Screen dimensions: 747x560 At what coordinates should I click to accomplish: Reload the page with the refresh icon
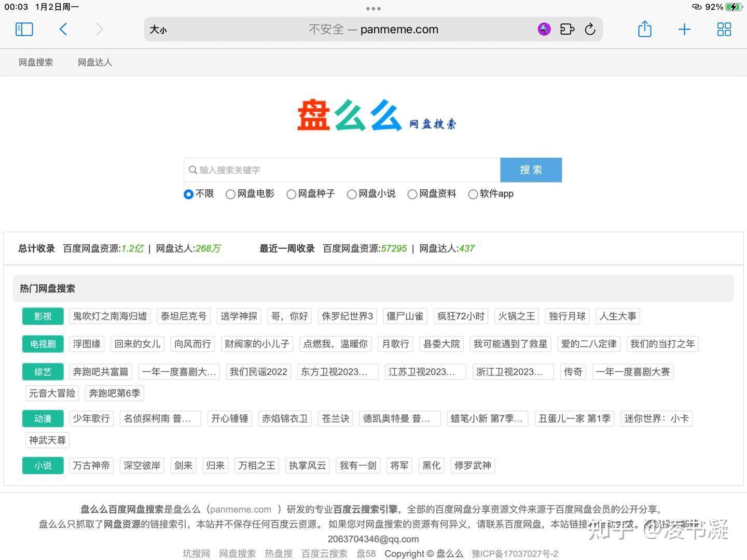click(590, 30)
